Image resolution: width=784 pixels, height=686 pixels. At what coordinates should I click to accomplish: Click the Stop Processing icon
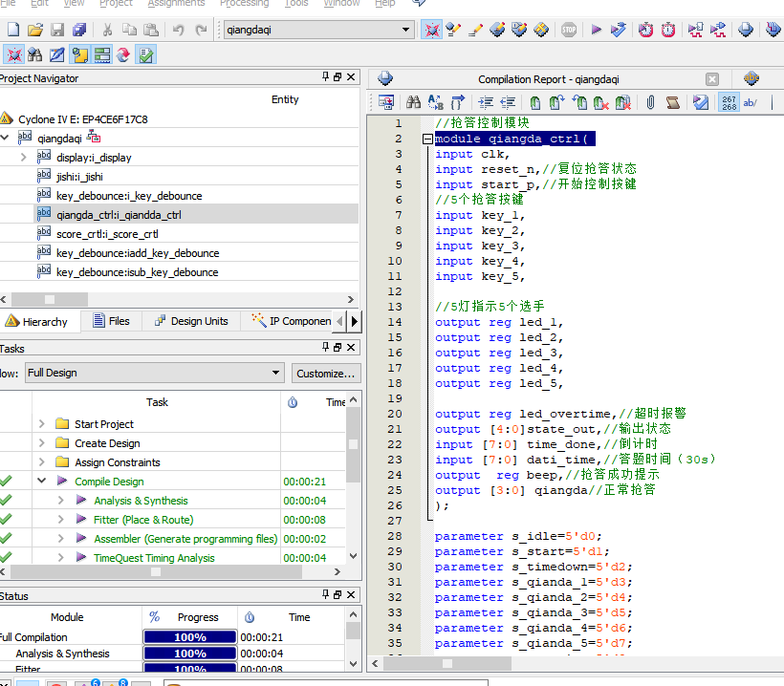click(569, 30)
